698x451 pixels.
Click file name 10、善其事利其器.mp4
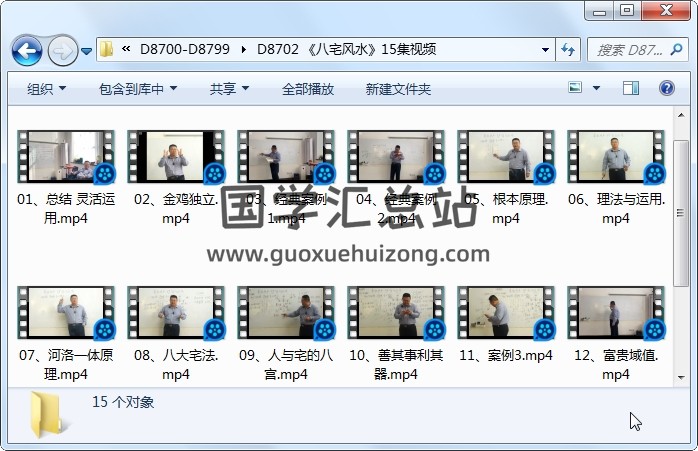[x=396, y=365]
